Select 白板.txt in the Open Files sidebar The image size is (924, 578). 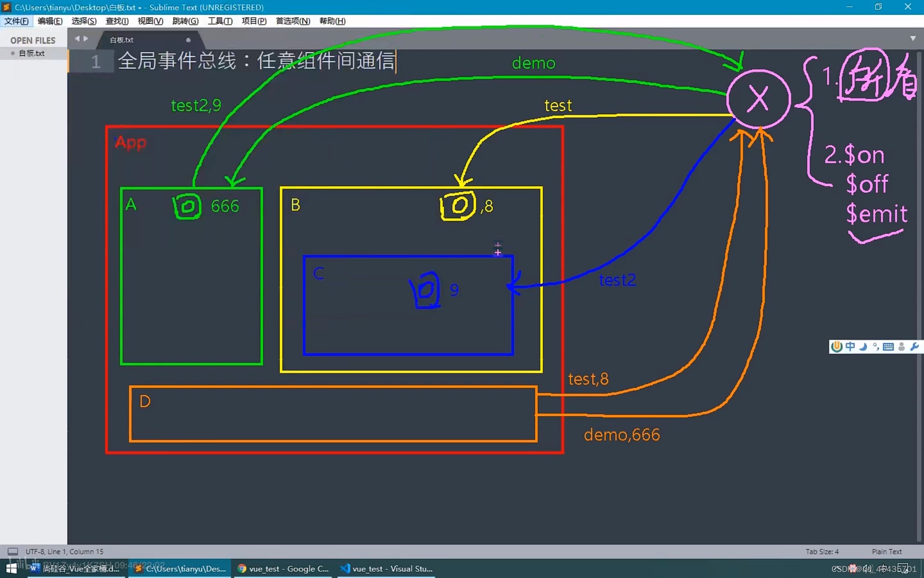pyautogui.click(x=32, y=53)
